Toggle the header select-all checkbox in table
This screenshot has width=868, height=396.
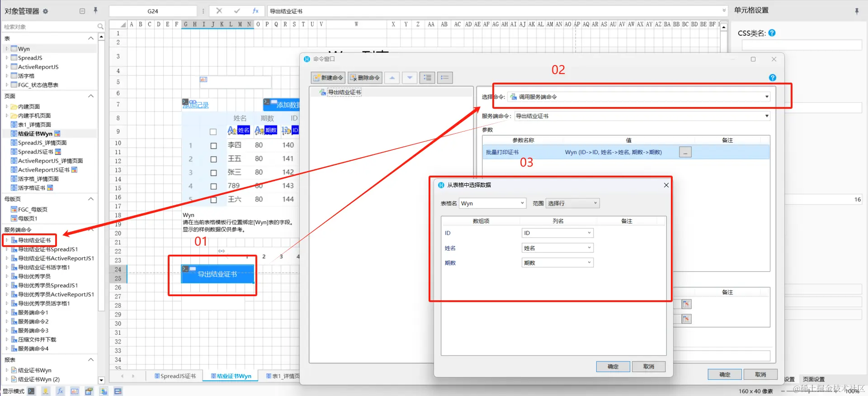pos(213,132)
